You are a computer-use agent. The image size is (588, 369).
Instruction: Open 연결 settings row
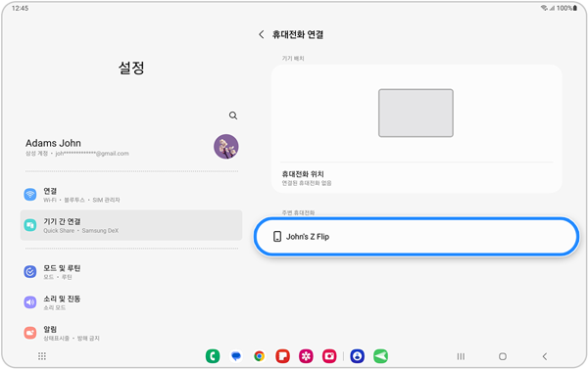pyautogui.click(x=131, y=195)
